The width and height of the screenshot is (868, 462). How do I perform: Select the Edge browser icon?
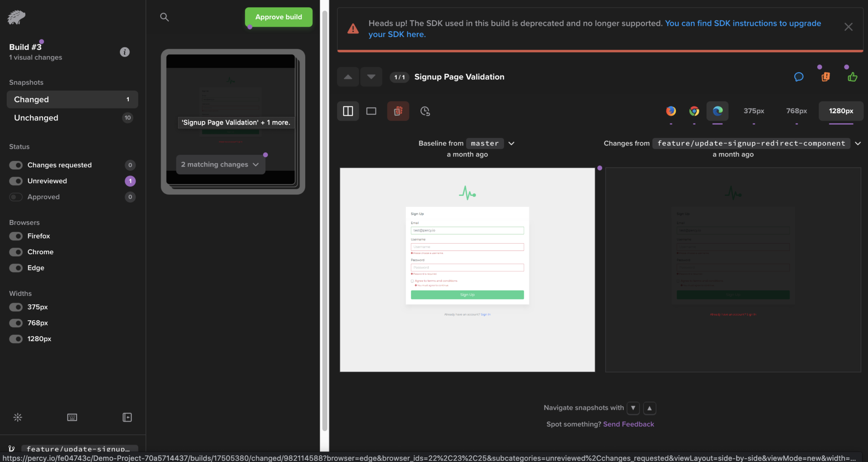(x=718, y=111)
